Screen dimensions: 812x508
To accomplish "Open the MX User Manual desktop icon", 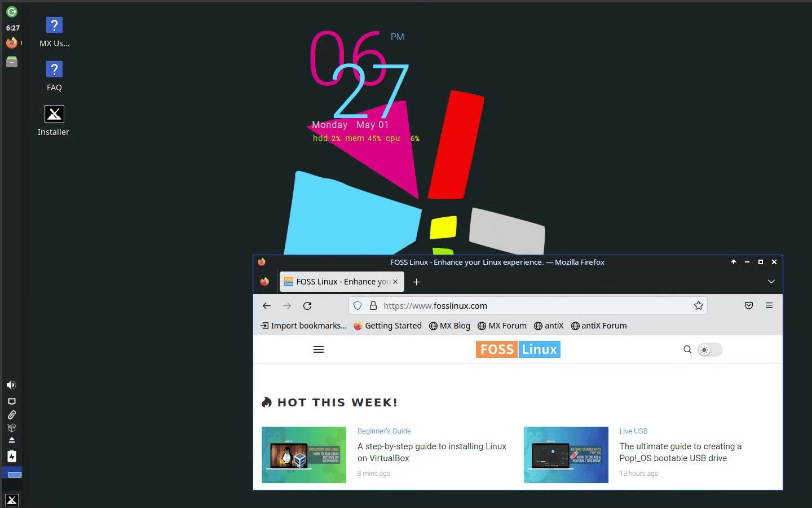I will [x=54, y=32].
